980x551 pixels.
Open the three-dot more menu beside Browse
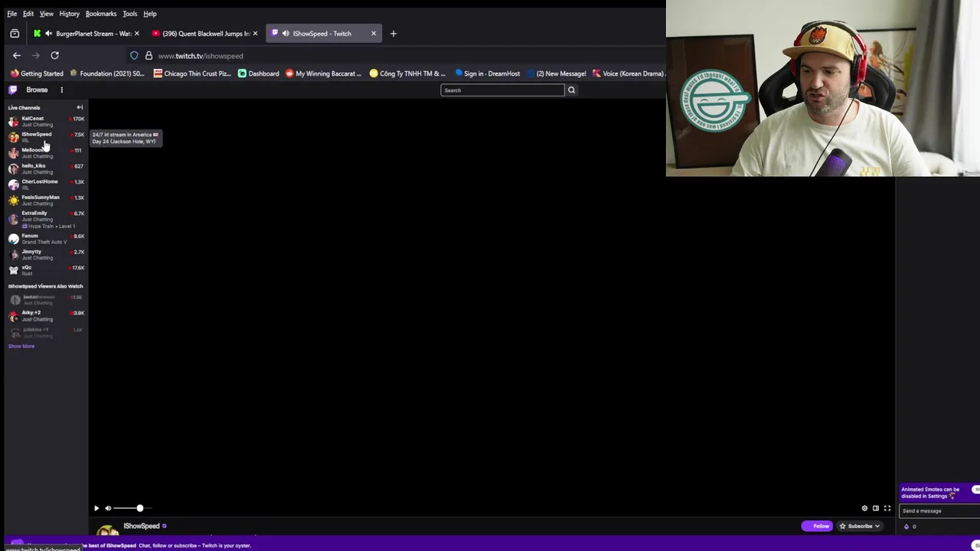(61, 90)
